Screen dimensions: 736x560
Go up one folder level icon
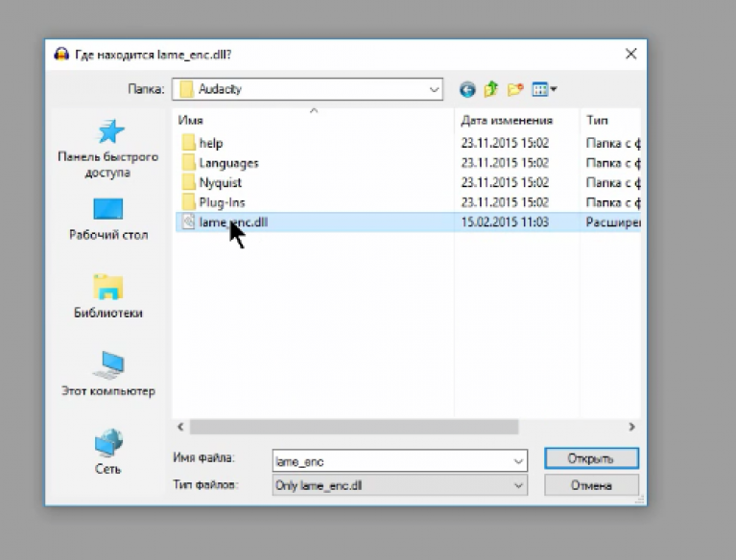pos(491,88)
